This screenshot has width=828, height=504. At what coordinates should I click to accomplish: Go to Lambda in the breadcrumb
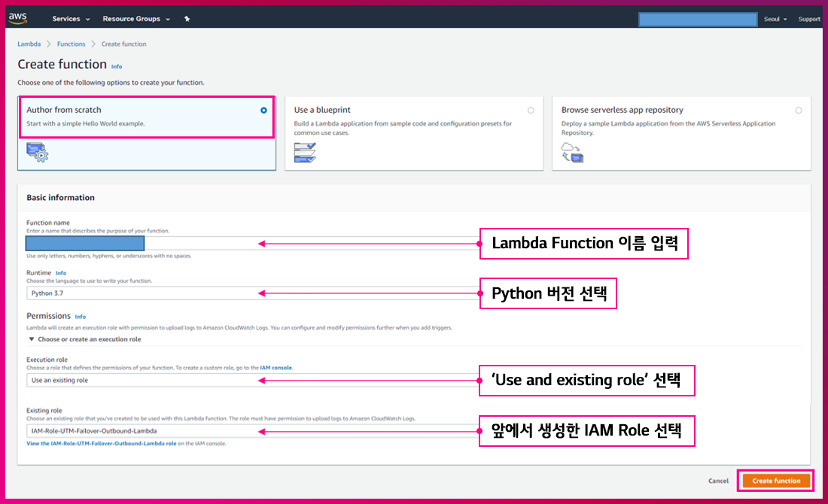(x=29, y=44)
